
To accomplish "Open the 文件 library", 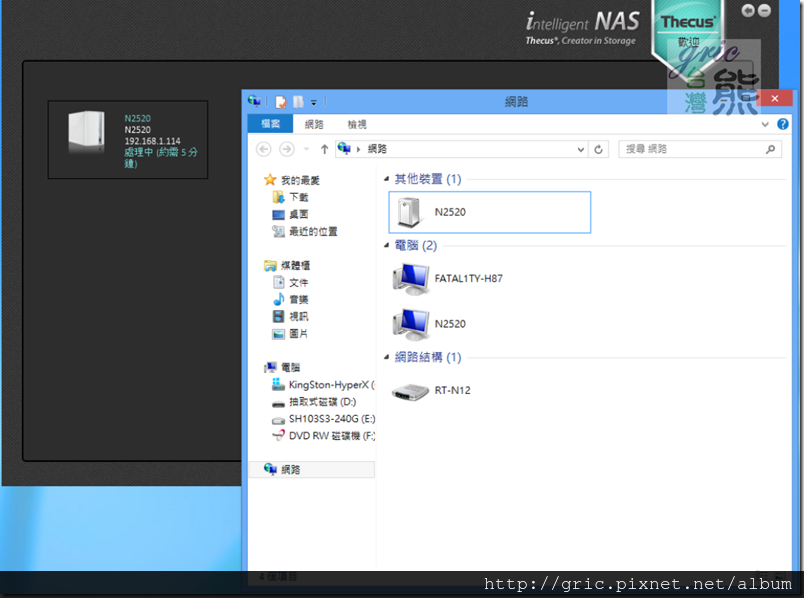I will [290, 283].
